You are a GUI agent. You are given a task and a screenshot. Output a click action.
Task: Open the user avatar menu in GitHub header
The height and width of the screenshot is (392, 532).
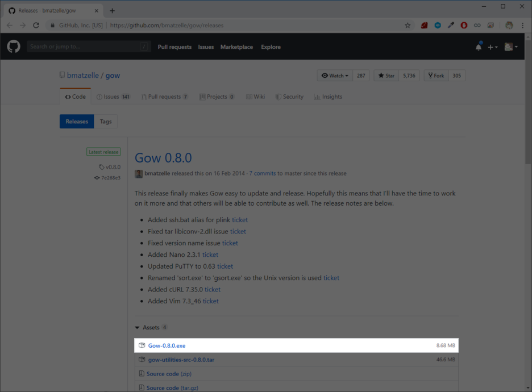(511, 47)
